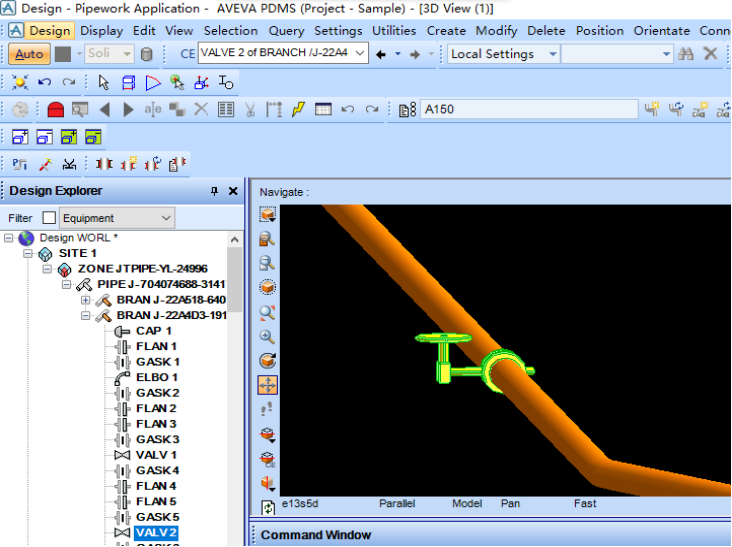The height and width of the screenshot is (547, 732).
Task: Pin the Design Explorer panel
Action: pyautogui.click(x=214, y=191)
